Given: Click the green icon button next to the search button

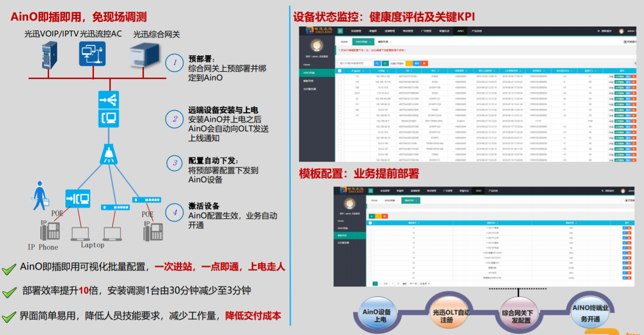Looking at the screenshot, I should point(385,63).
